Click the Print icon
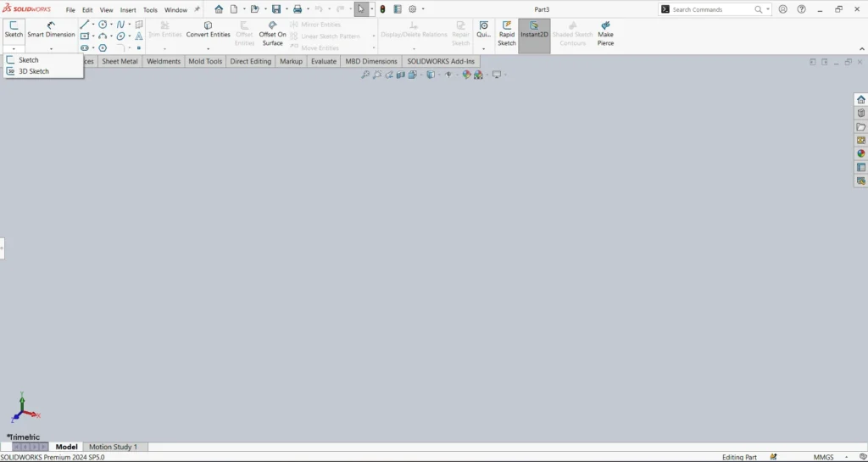 point(298,9)
